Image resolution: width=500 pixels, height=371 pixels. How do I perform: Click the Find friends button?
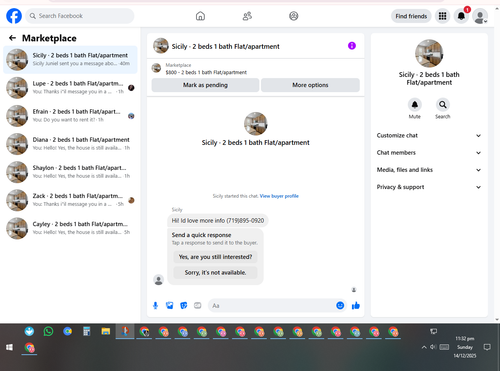pyautogui.click(x=411, y=16)
